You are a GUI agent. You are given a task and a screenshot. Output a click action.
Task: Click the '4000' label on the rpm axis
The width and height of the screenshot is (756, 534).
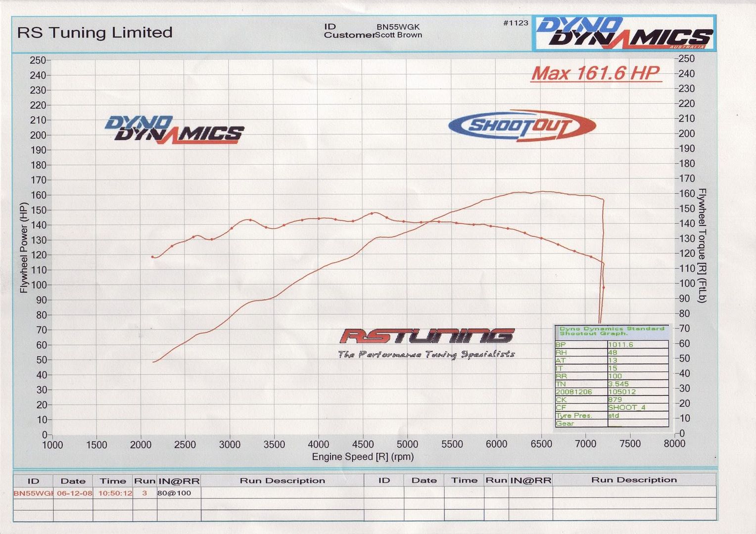point(318,445)
